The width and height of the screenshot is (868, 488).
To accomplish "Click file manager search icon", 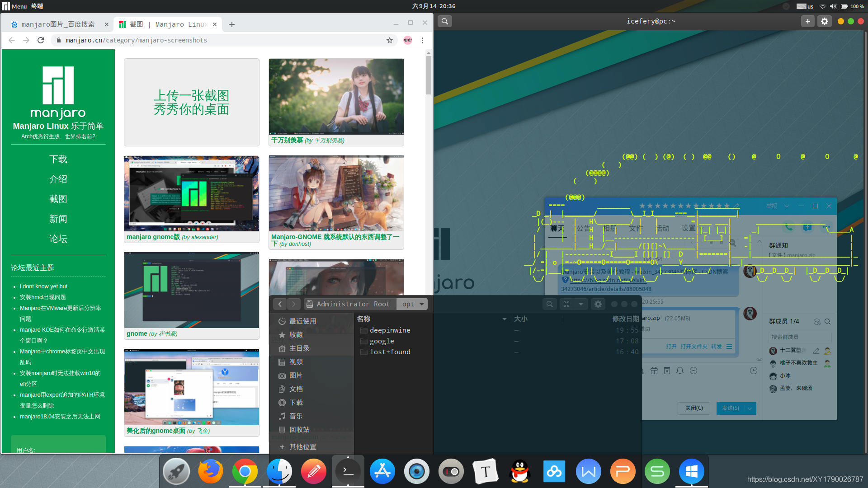I will 550,304.
